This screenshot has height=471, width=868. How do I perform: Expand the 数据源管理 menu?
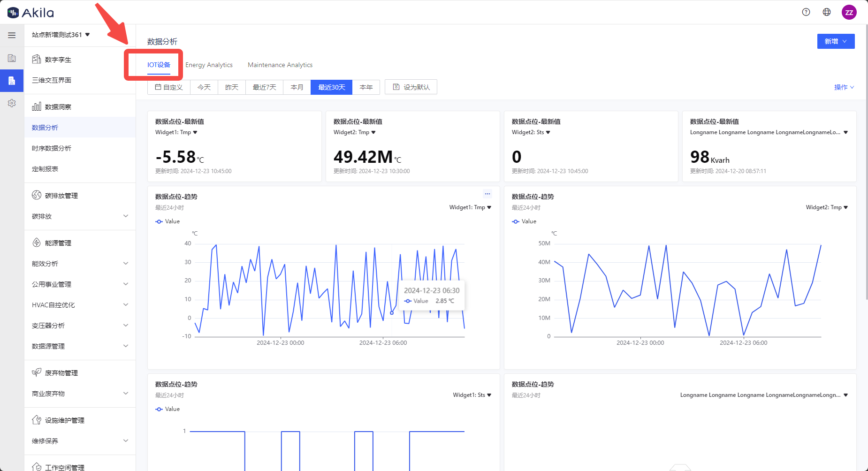pyautogui.click(x=80, y=346)
